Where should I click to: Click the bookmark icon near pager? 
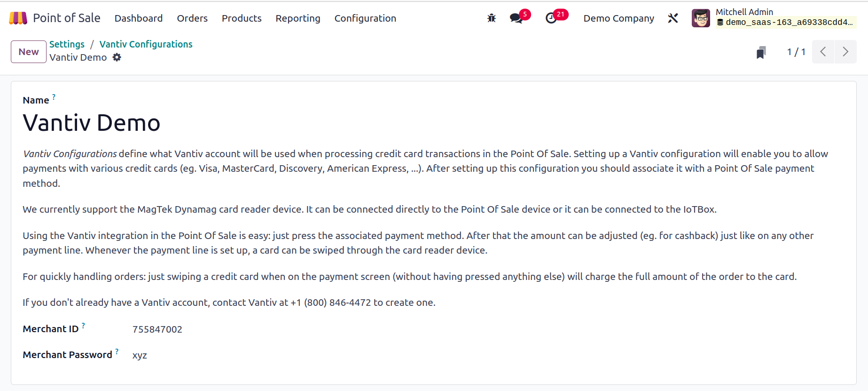pos(761,52)
